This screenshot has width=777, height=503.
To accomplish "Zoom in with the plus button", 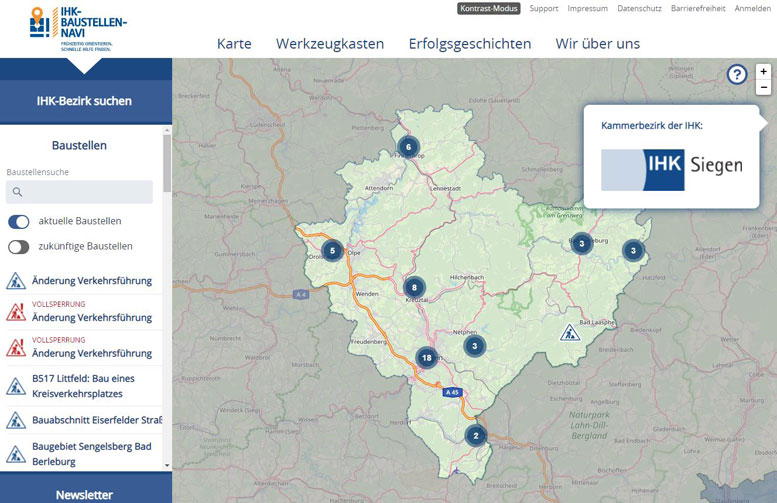I will tap(764, 72).
